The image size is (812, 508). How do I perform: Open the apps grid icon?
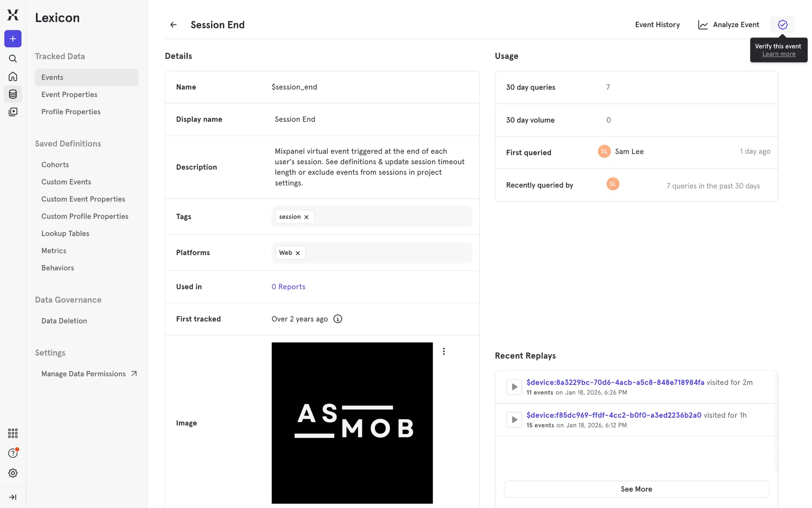(x=13, y=433)
